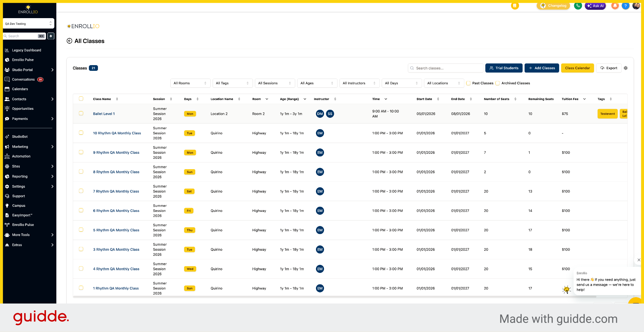Screen dimensions: 644x332
Task: Open the blue help question-mark icon
Action: tap(626, 6)
